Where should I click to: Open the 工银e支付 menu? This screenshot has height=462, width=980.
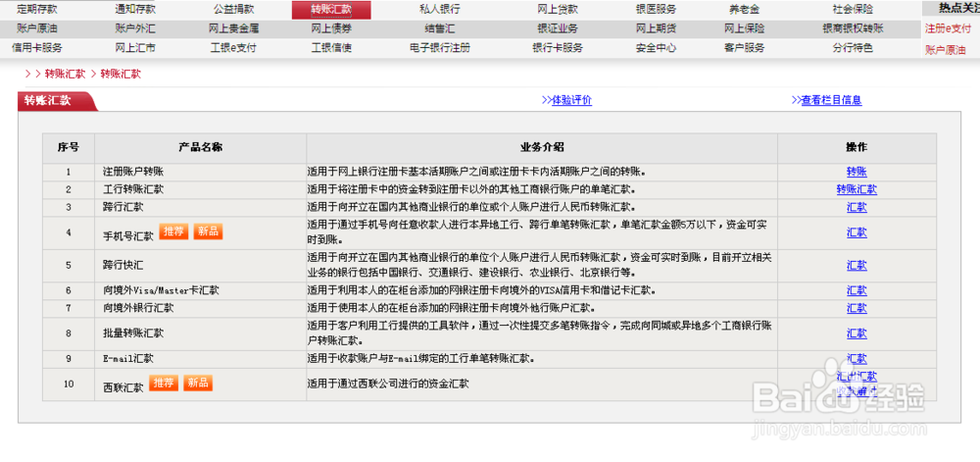(234, 48)
